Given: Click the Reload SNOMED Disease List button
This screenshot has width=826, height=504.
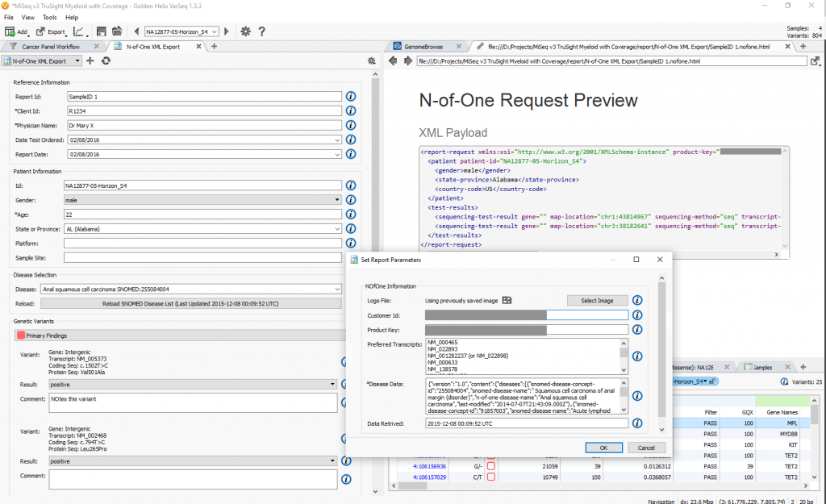Looking at the screenshot, I should pos(202,301).
